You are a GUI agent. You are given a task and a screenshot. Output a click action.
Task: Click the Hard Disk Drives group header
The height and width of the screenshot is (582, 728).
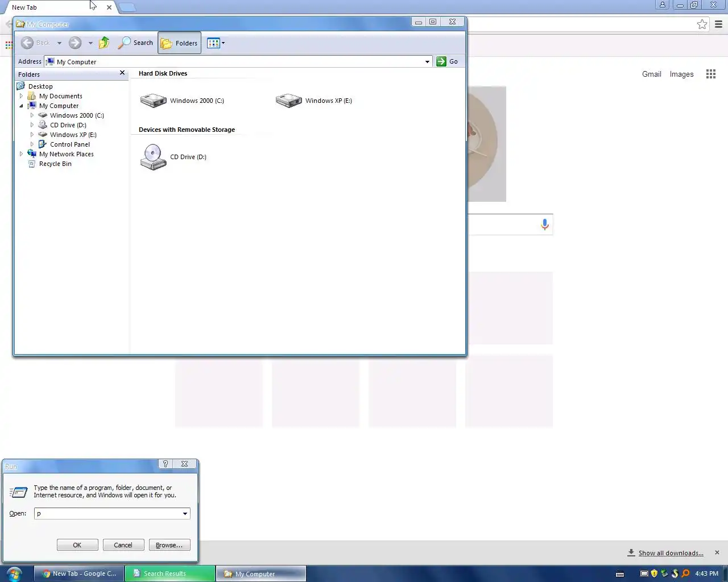pos(163,73)
